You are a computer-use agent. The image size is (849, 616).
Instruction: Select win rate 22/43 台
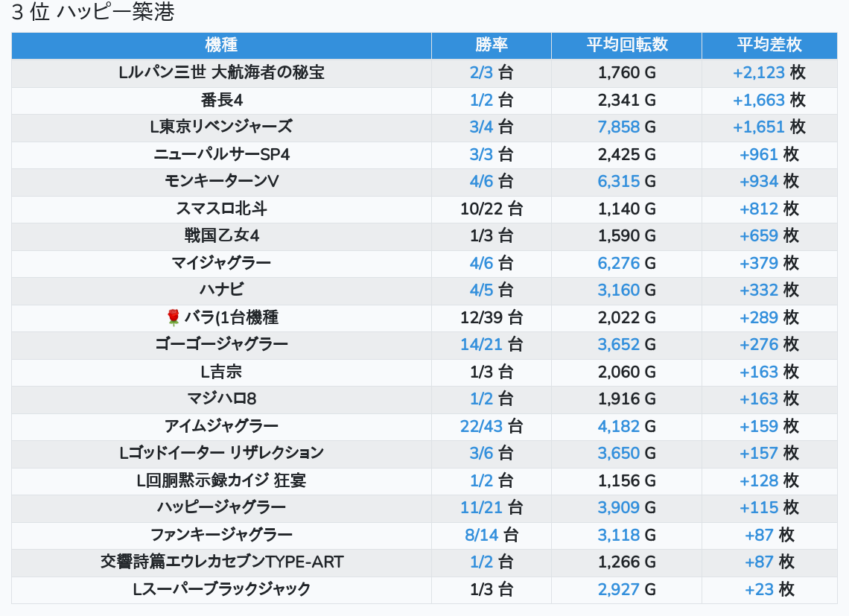(x=492, y=426)
